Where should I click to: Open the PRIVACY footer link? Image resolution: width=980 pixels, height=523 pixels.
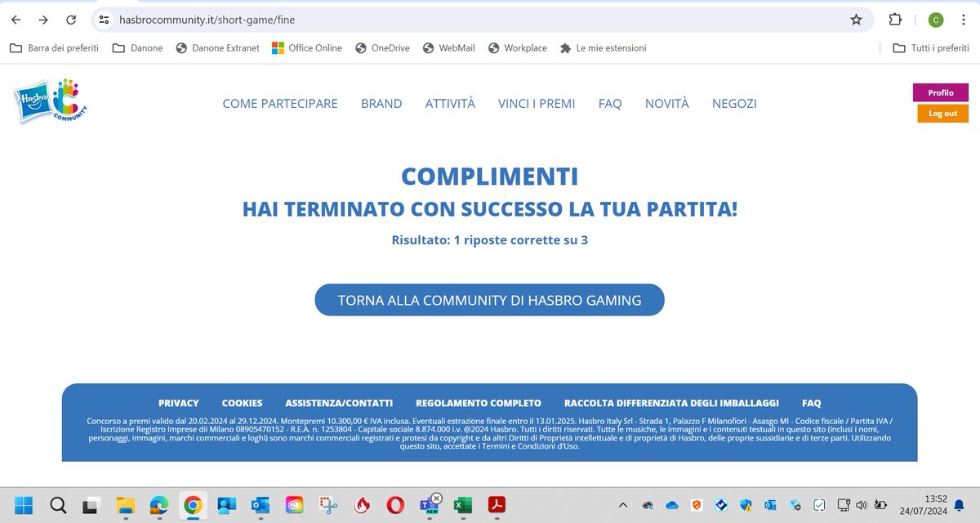[179, 403]
